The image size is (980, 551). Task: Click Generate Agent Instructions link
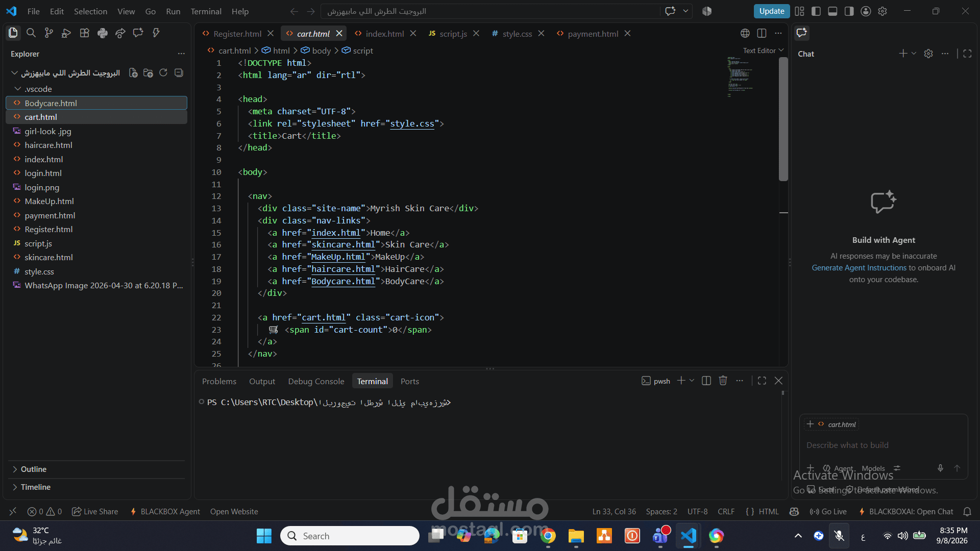point(859,268)
